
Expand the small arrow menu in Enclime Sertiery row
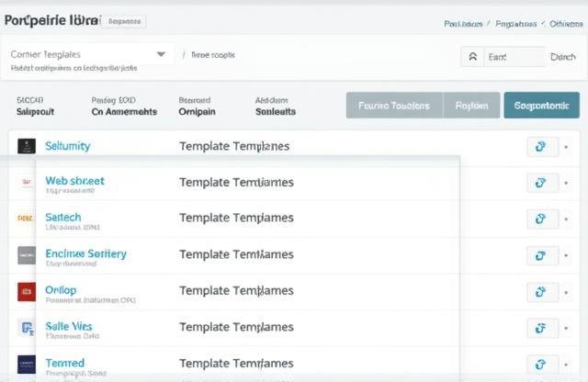coord(566,255)
